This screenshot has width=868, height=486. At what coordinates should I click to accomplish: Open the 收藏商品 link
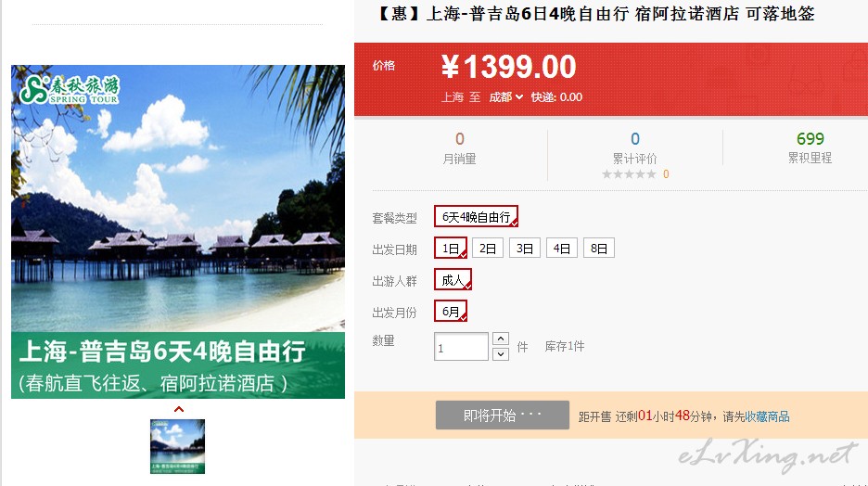pos(767,416)
